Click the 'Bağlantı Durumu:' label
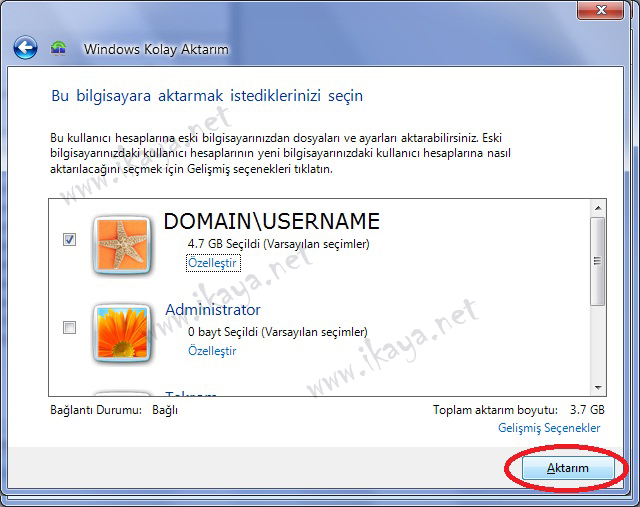Image resolution: width=640 pixels, height=507 pixels. (96, 410)
